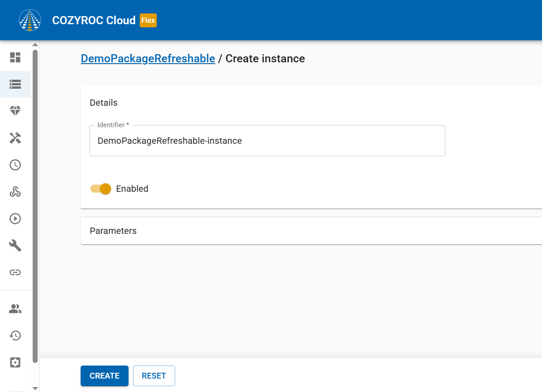
Task: Open the play circle executions icon
Action: (x=15, y=219)
